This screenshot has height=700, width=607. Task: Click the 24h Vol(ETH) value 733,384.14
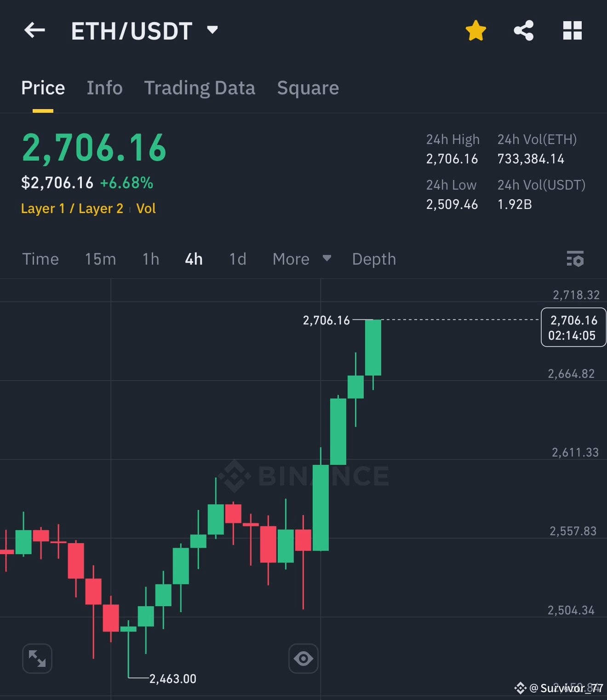point(531,159)
